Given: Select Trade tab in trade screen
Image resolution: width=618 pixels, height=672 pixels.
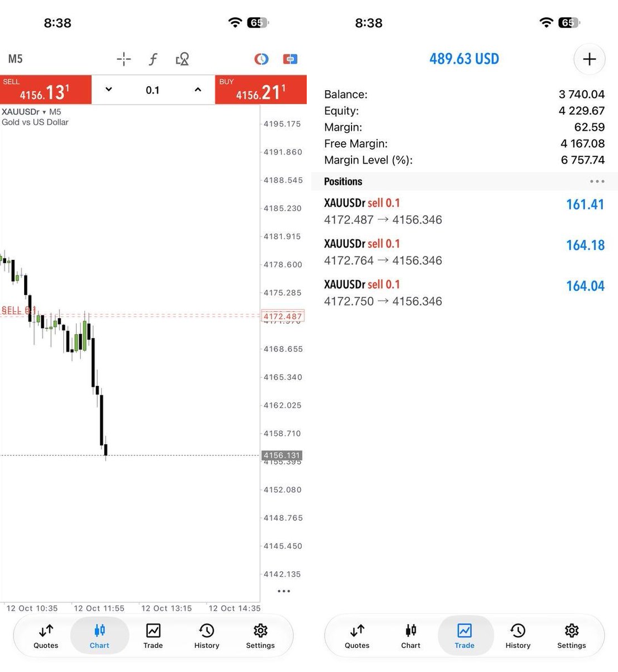Looking at the screenshot, I should coord(465,636).
